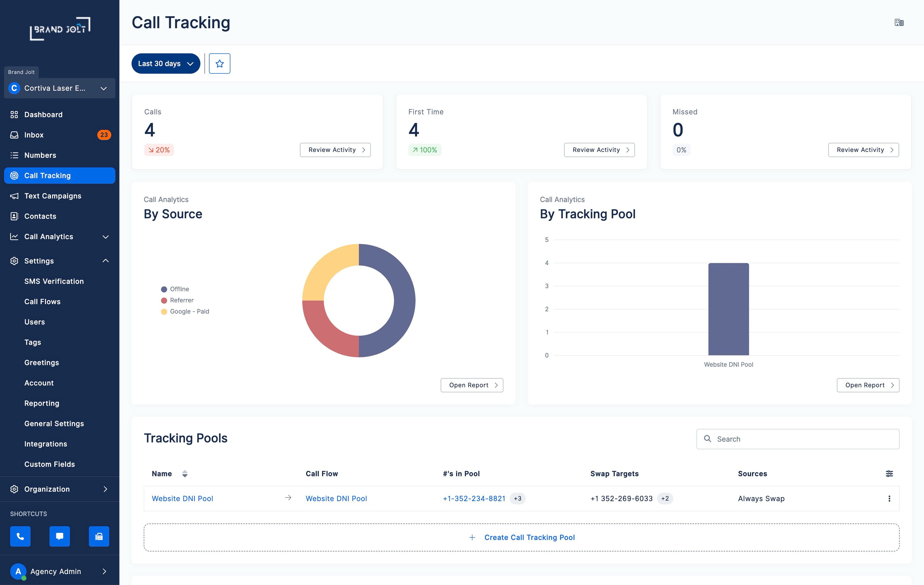Open Inbox from the sidebar
Viewport: 924px width, 585px height.
[34, 135]
